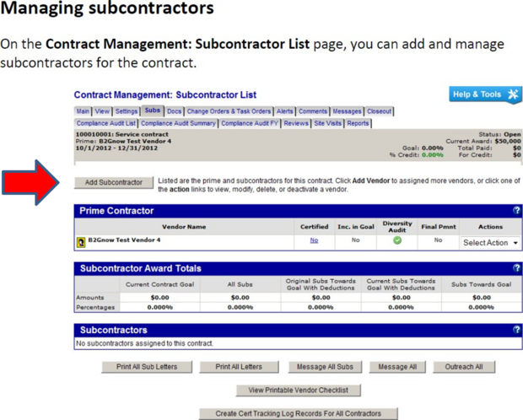Click the B2Gnow Test Vendor 4 name in table
Screen dimensions: 523x420
pyautogui.click(x=124, y=240)
